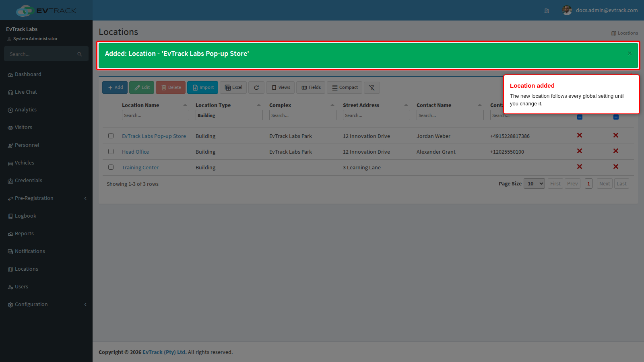Click the sidebar Search input box
The height and width of the screenshot is (362, 644).
click(40, 54)
